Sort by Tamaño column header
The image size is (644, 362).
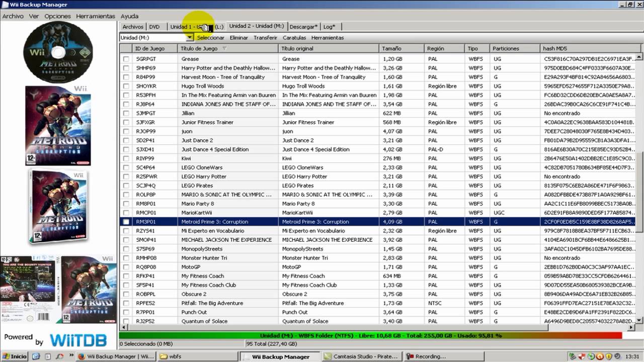pyautogui.click(x=401, y=49)
